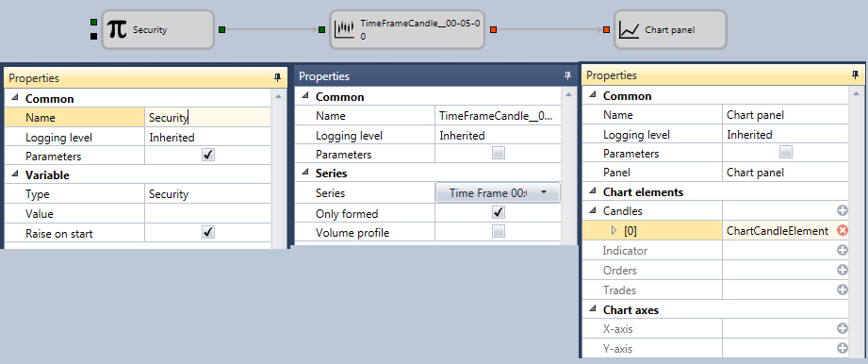This screenshot has width=868, height=364.
Task: Open the Series Time Frame dropdown
Action: coord(499,192)
